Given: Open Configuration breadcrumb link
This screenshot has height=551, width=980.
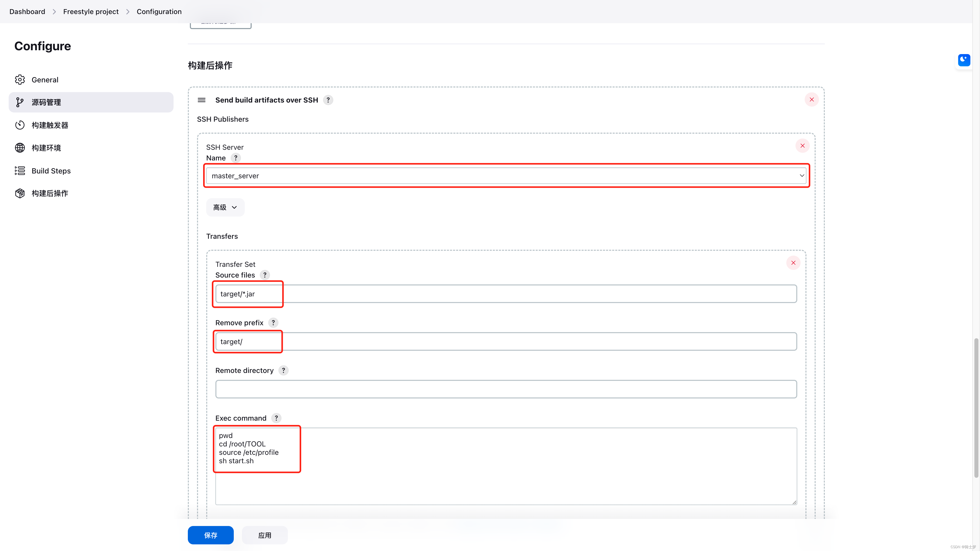Looking at the screenshot, I should [x=159, y=11].
